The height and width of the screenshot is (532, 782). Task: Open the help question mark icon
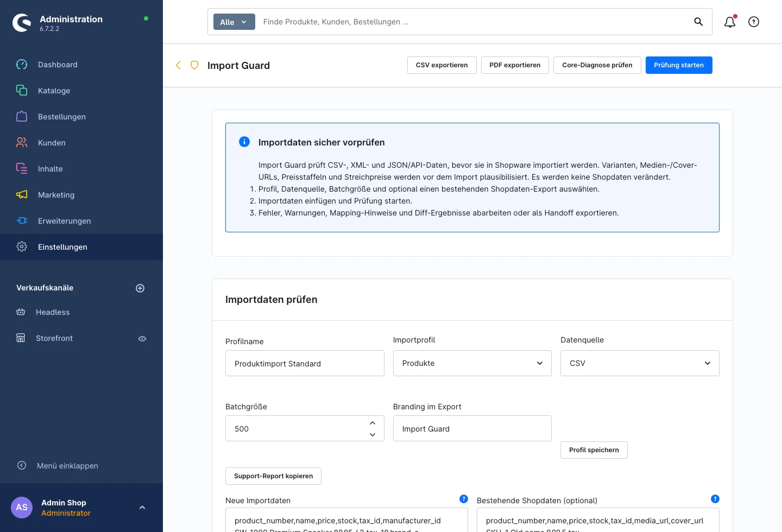pyautogui.click(x=754, y=22)
